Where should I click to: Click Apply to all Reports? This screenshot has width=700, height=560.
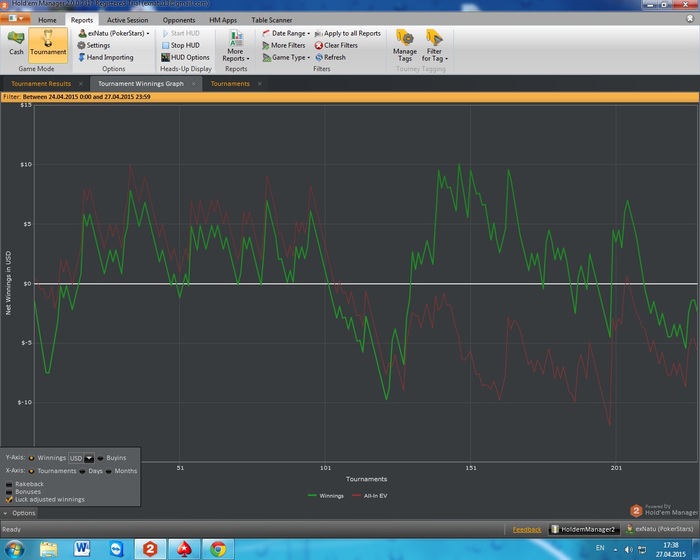coord(348,33)
